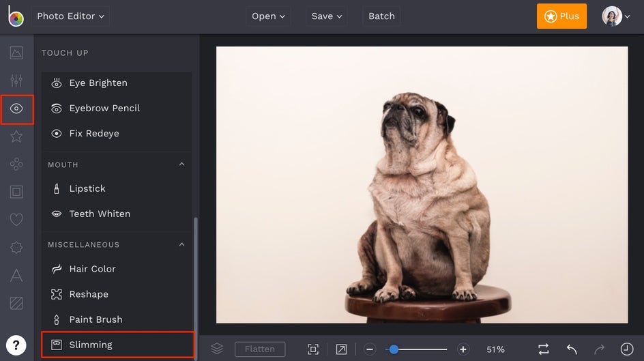Click the compare swap arrows icon

tap(543, 349)
